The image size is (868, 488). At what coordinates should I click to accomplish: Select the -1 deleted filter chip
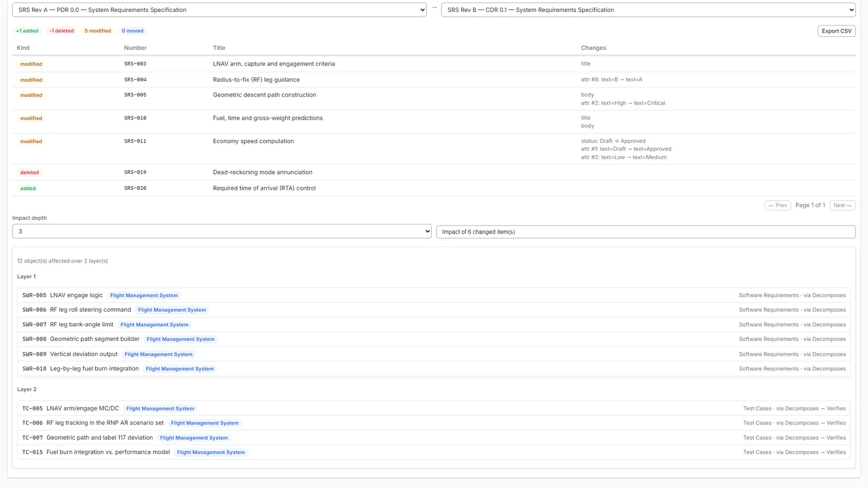[x=61, y=31]
